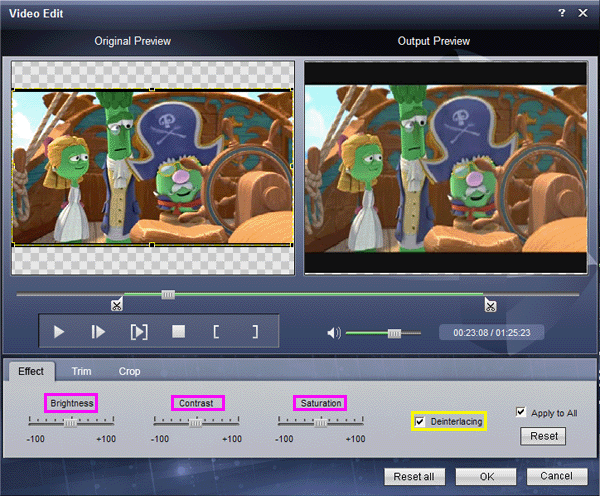600x496 pixels.
Task: Click the Original Preview heading
Action: [x=132, y=41]
